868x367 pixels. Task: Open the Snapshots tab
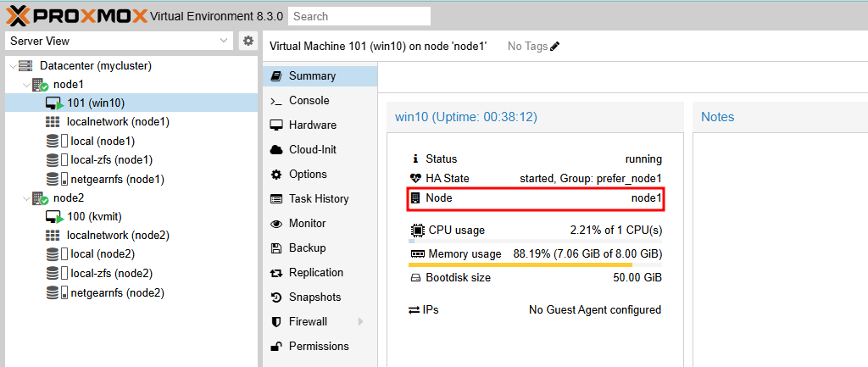[320, 297]
